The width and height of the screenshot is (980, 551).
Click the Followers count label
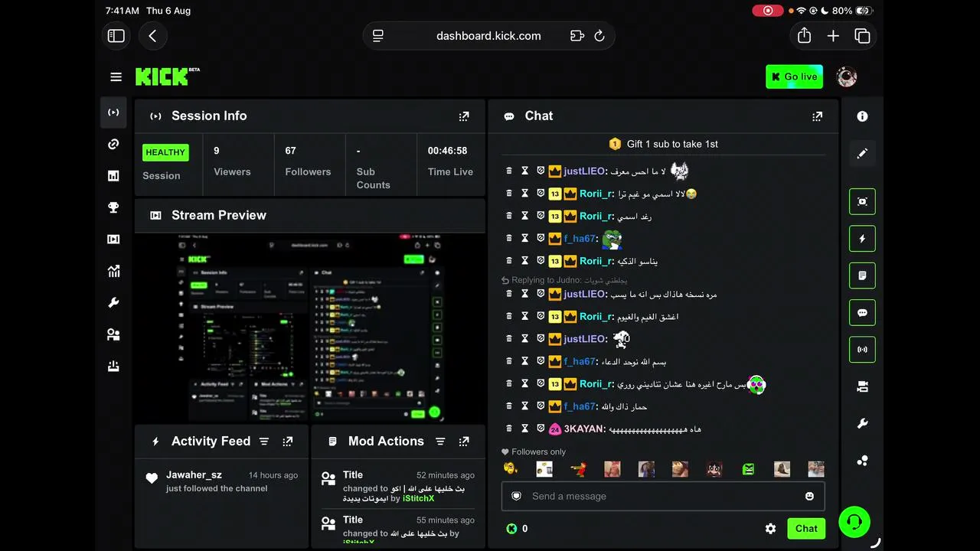point(308,172)
